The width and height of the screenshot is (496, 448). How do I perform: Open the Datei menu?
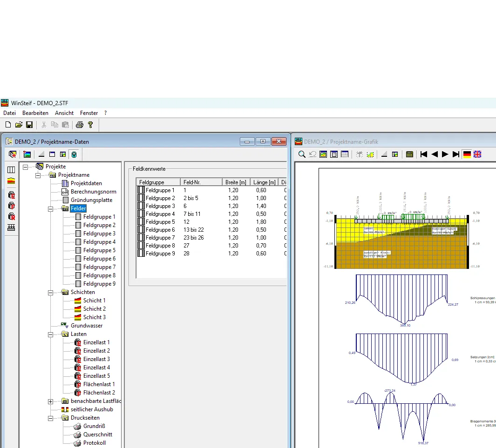(x=9, y=113)
